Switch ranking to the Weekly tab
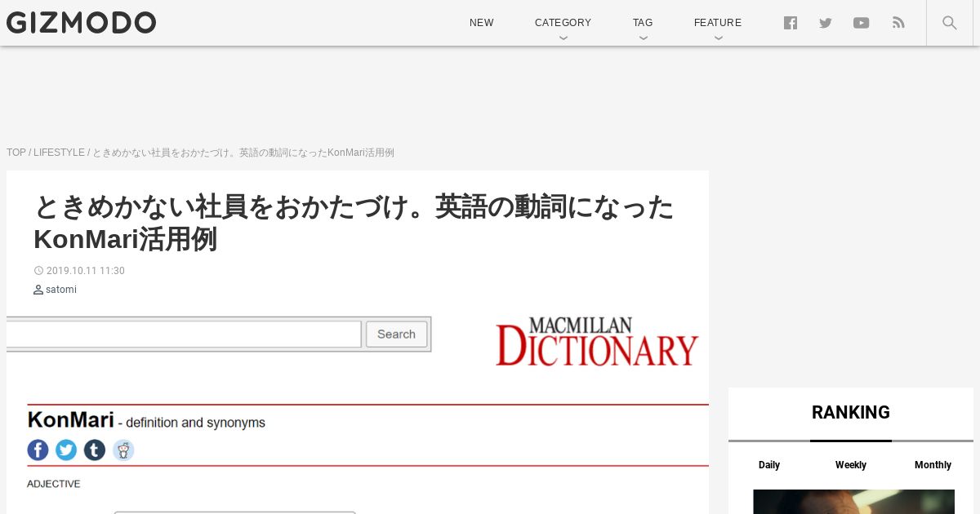980x514 pixels. [x=851, y=465]
